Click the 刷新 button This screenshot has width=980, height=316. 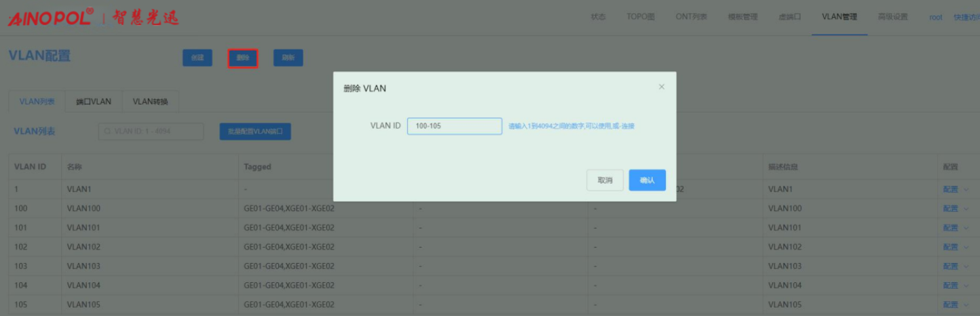[x=288, y=58]
